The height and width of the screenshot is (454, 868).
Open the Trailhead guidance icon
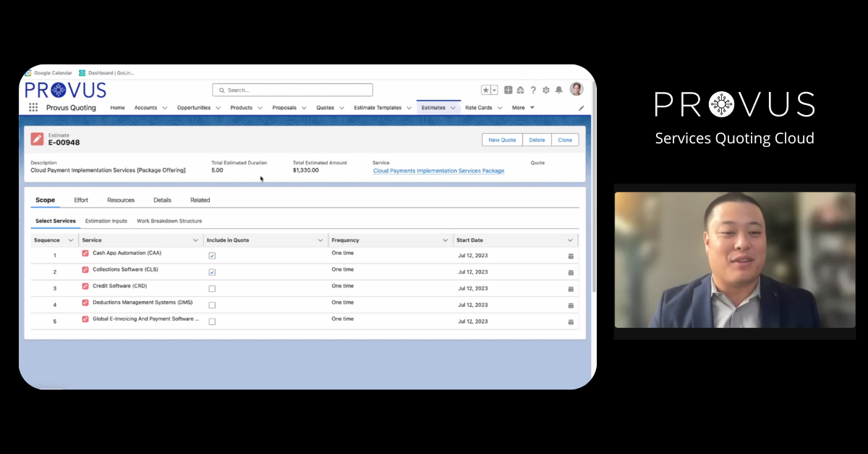(x=521, y=90)
